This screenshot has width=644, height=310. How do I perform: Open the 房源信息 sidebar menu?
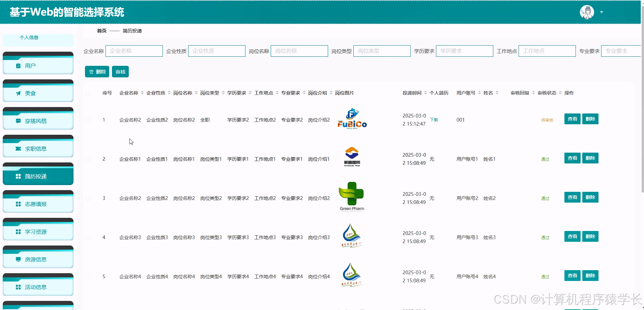pyautogui.click(x=38, y=257)
